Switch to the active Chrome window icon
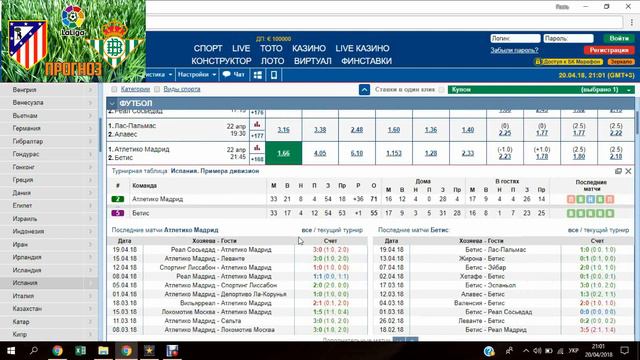Viewport: 640px width, 360px height. [x=126, y=351]
